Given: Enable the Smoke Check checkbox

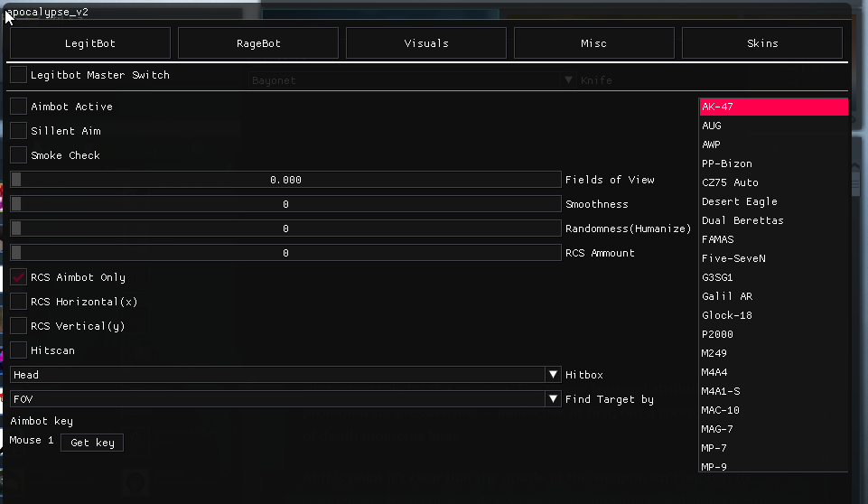Looking at the screenshot, I should click(19, 155).
